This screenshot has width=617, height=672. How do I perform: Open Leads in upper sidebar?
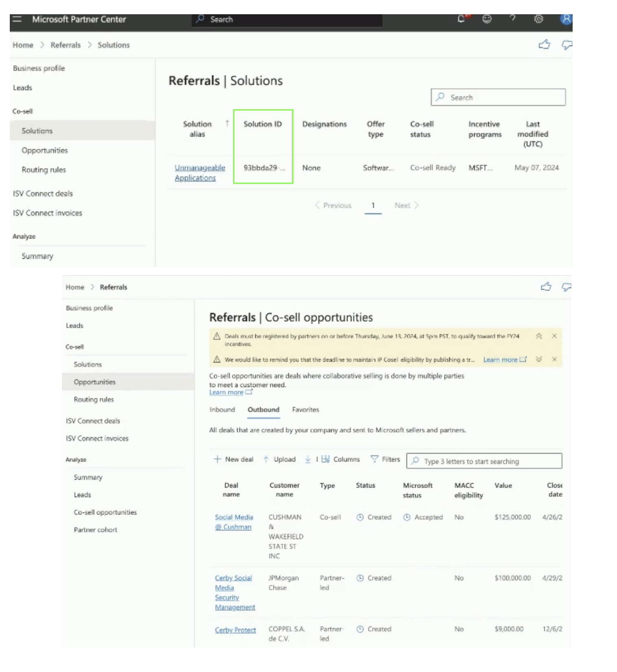coord(22,88)
